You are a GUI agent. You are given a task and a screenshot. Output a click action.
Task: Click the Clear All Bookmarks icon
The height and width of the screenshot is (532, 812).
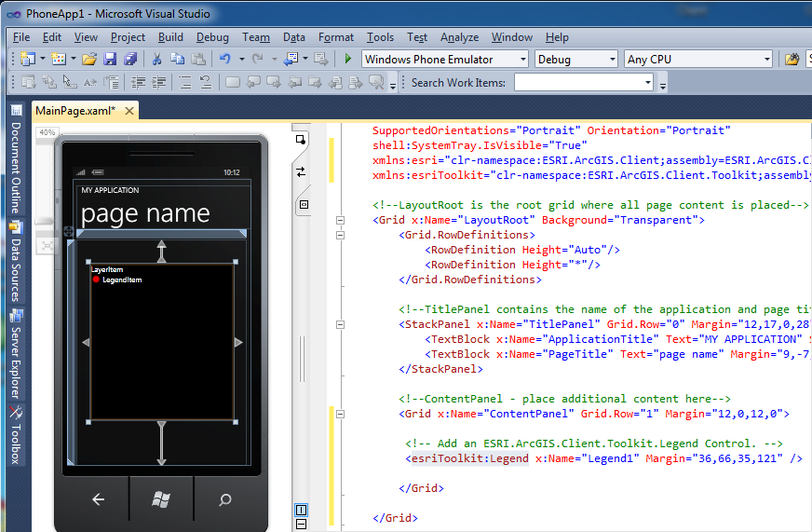(376, 82)
